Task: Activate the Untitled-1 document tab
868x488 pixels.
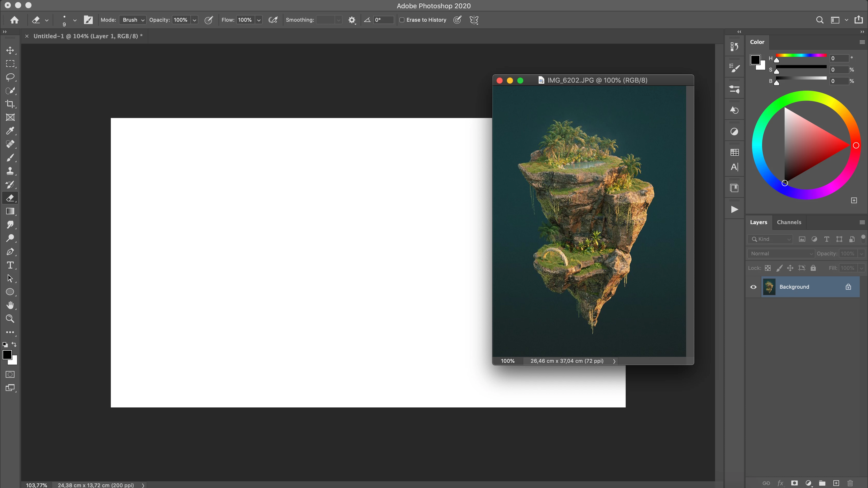Action: click(x=88, y=36)
